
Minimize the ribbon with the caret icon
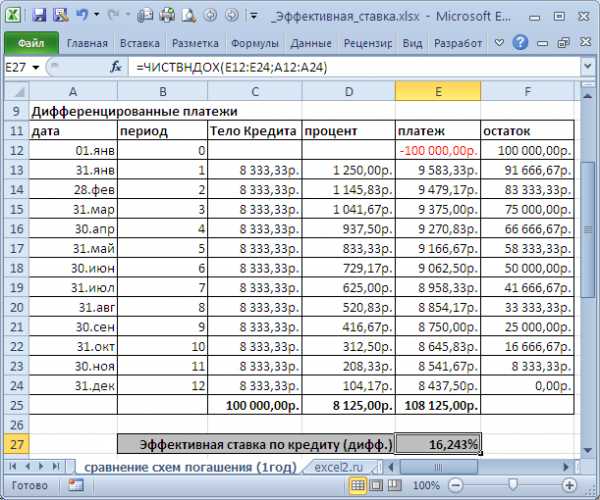click(x=499, y=44)
